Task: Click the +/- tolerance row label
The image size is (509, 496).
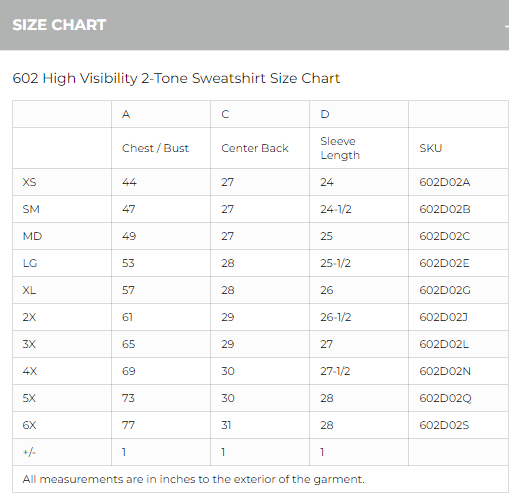Action: pos(29,452)
